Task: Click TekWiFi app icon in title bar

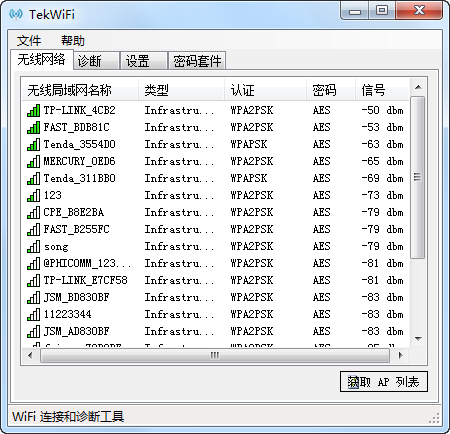Action: point(16,14)
